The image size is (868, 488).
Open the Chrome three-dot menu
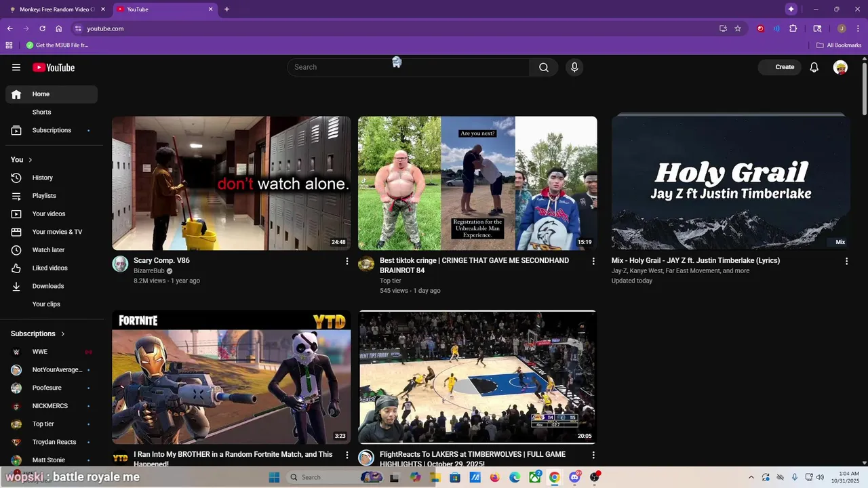[858, 28]
